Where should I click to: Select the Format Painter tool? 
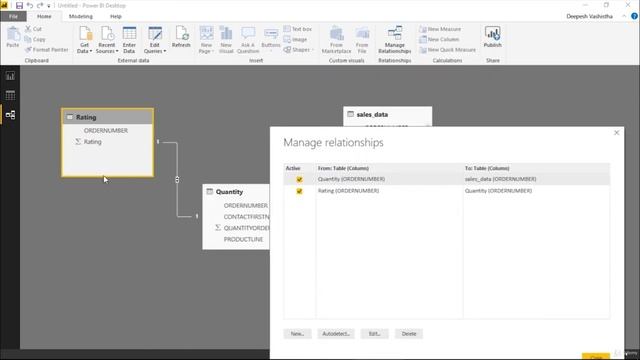pyautogui.click(x=47, y=49)
